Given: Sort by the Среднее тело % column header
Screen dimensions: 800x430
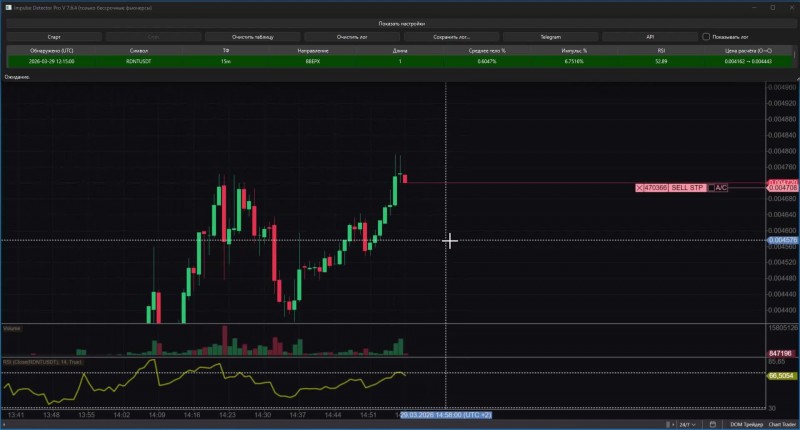Looking at the screenshot, I should coord(487,50).
